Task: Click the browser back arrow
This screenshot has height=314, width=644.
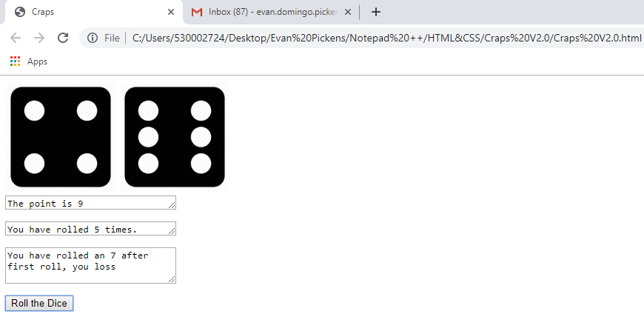Action: (x=16, y=39)
